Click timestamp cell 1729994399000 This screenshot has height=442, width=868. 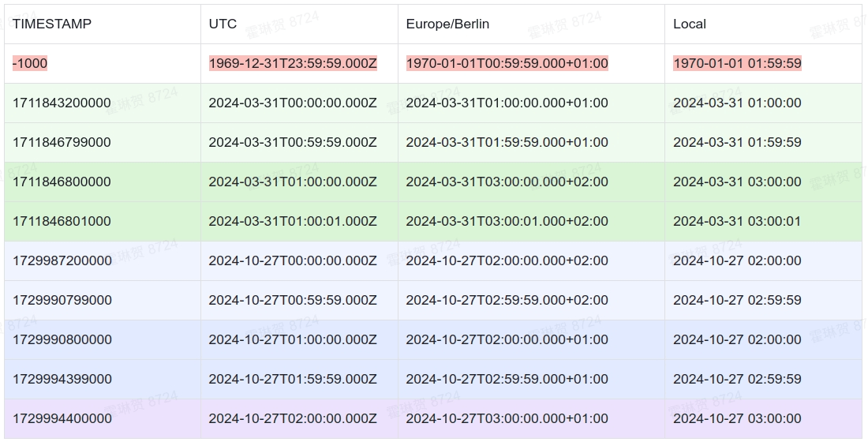tap(62, 379)
